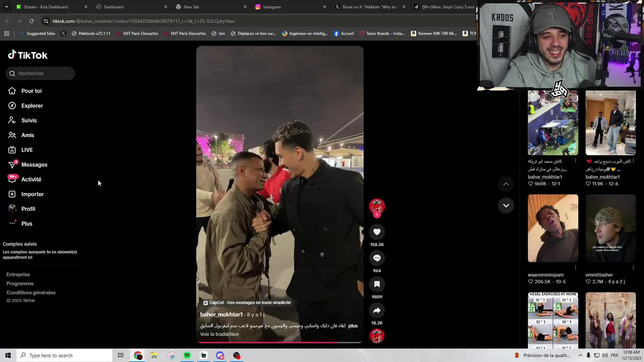Go back in the browser
This screenshot has width=644, height=362.
[x=7, y=21]
